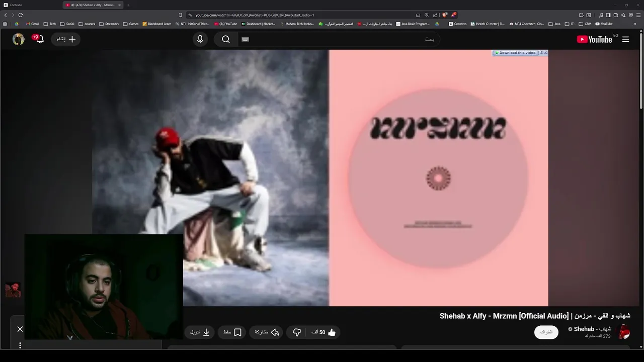
Task: Share the video (مشاركة)
Action: [x=267, y=332]
